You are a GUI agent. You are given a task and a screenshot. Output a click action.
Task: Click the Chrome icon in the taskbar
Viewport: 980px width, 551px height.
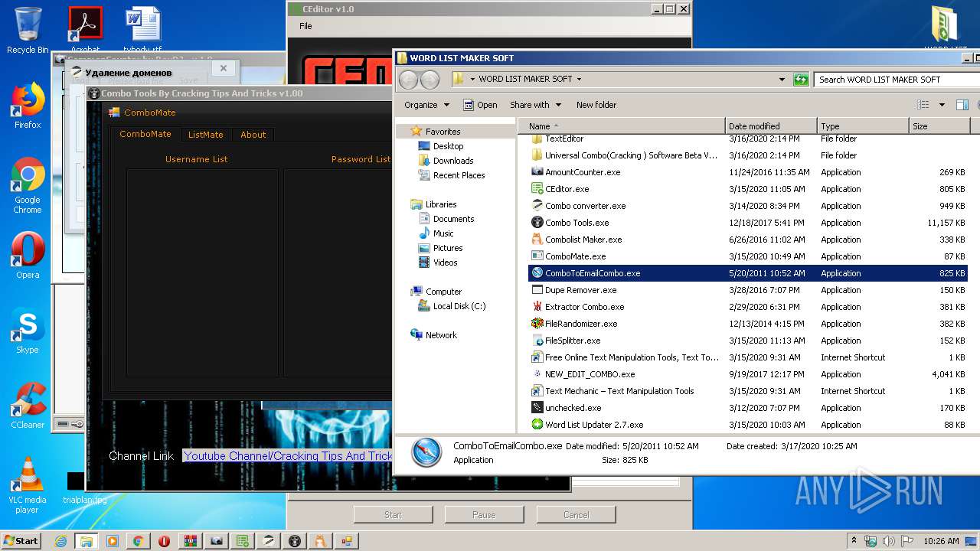[139, 541]
